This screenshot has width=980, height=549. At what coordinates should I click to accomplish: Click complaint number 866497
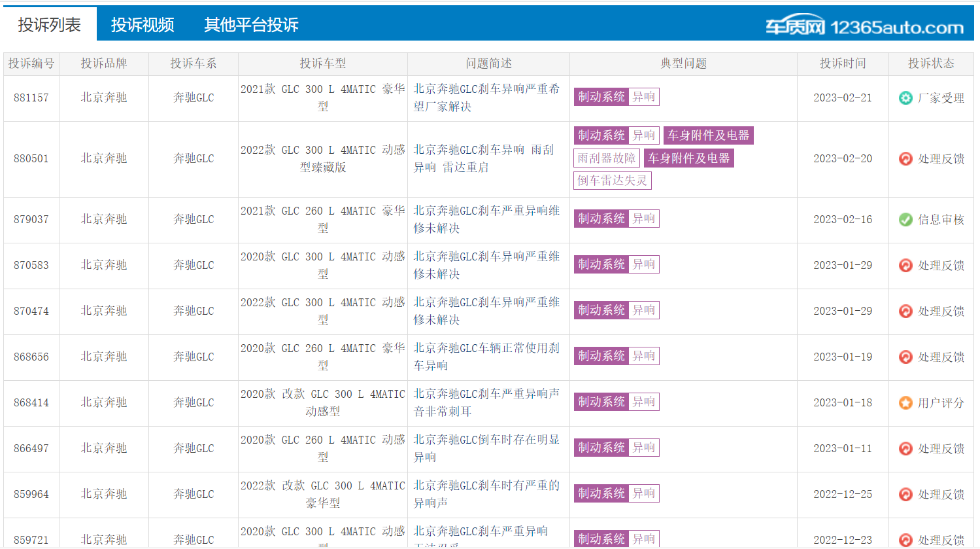(x=31, y=448)
